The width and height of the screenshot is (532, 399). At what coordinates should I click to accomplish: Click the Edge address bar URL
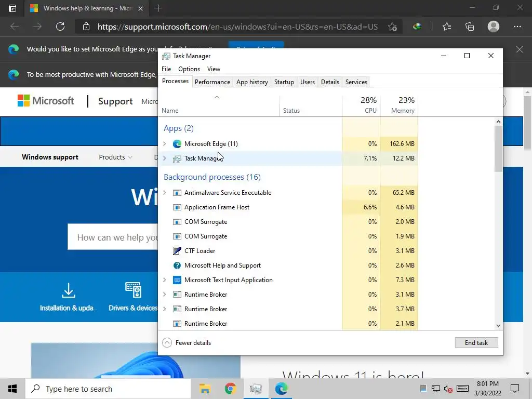237,27
